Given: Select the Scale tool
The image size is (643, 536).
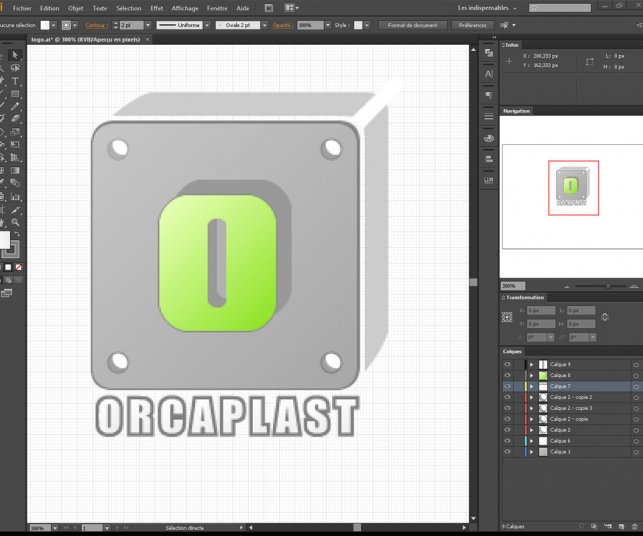Looking at the screenshot, I should point(15,132).
